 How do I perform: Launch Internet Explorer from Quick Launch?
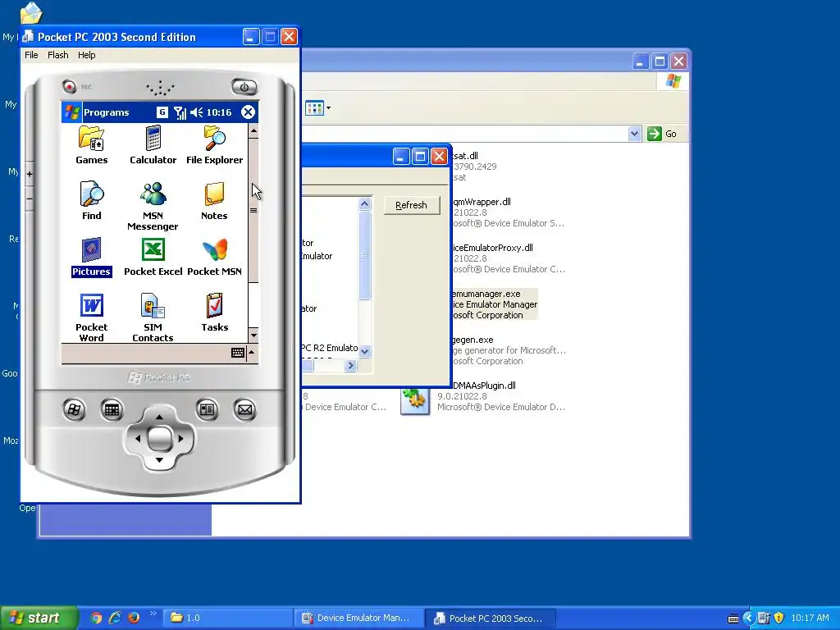[115, 618]
